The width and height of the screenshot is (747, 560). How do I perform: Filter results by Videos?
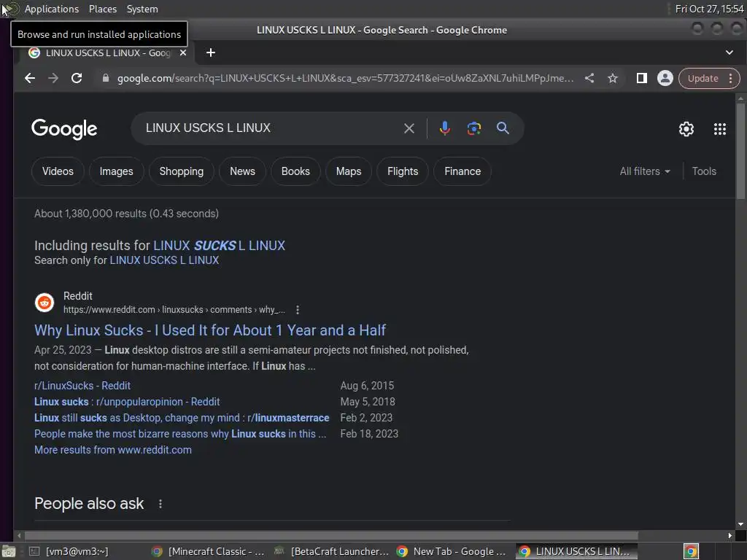point(58,171)
